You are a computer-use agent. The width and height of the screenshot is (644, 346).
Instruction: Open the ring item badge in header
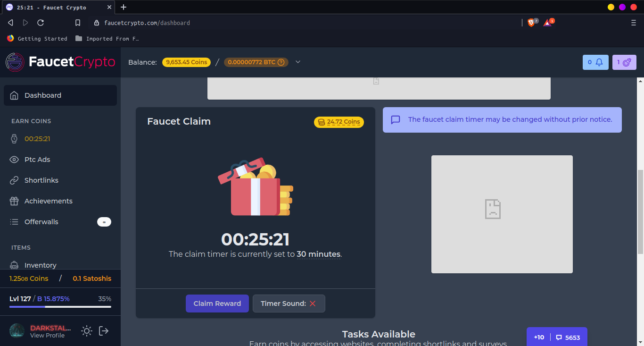click(624, 62)
